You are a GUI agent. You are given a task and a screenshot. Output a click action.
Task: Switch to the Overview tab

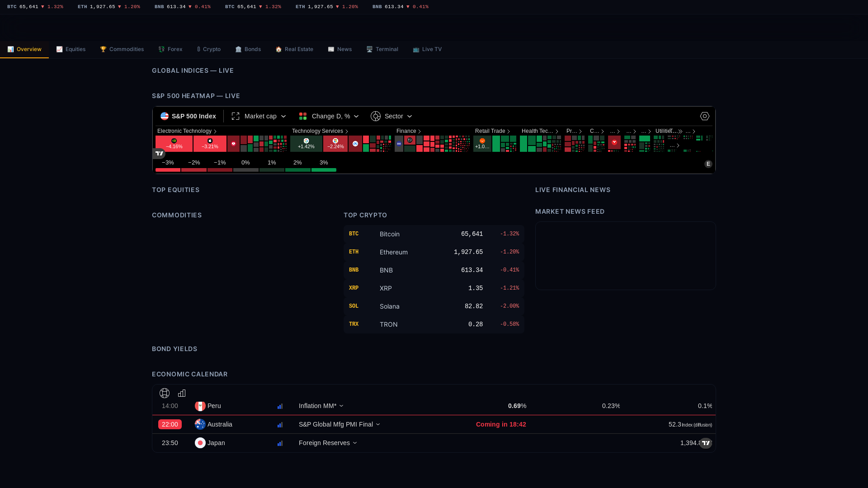tap(24, 49)
